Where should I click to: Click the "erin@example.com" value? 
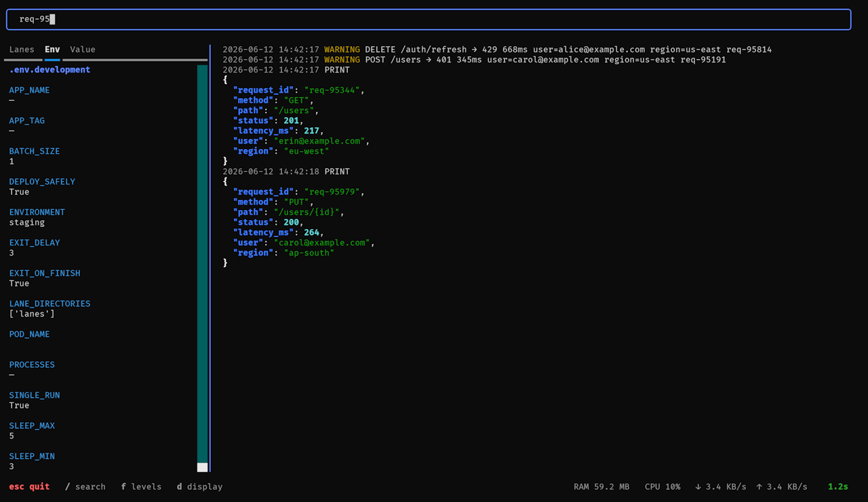pos(319,141)
